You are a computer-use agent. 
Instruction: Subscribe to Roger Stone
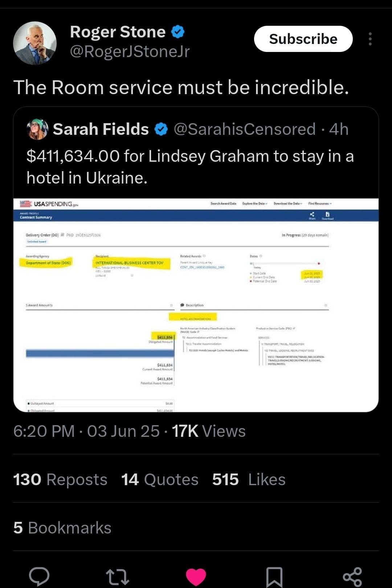303,39
